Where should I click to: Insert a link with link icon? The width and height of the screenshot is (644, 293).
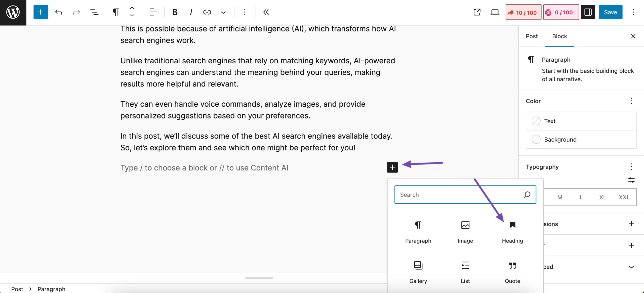pyautogui.click(x=207, y=12)
